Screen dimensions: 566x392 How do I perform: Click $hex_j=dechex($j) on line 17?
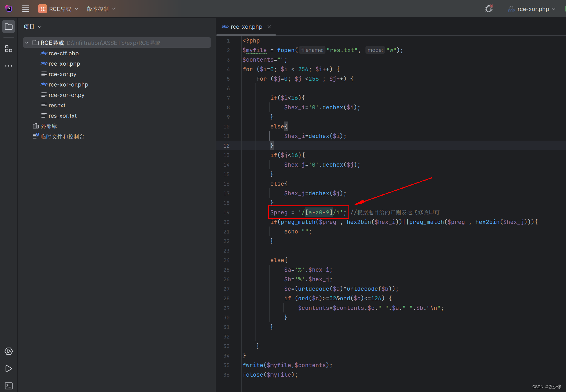tap(315, 193)
